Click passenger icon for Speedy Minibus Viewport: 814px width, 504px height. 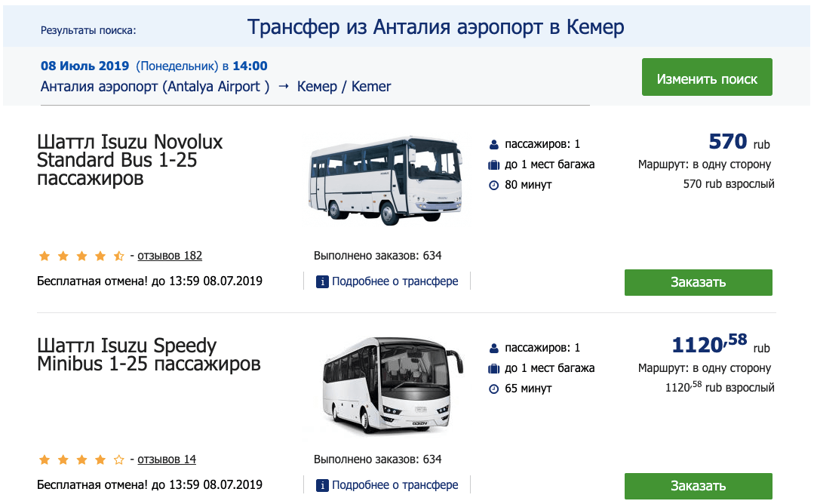click(494, 348)
